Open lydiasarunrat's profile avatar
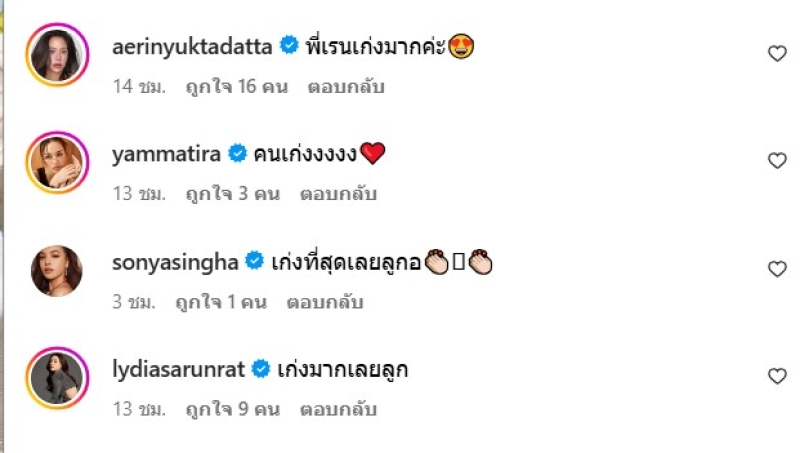Viewport: 800px width, 453px height. 57,379
